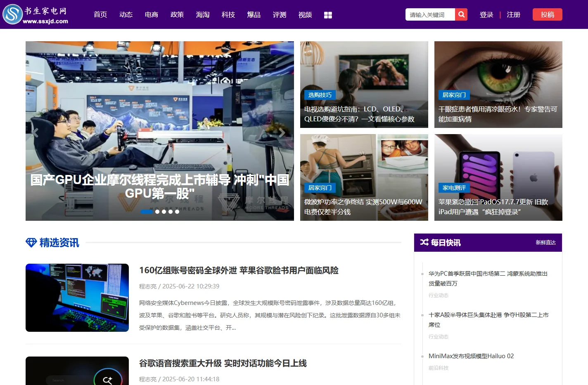Go to previous carousel slide arrow

tap(36, 132)
